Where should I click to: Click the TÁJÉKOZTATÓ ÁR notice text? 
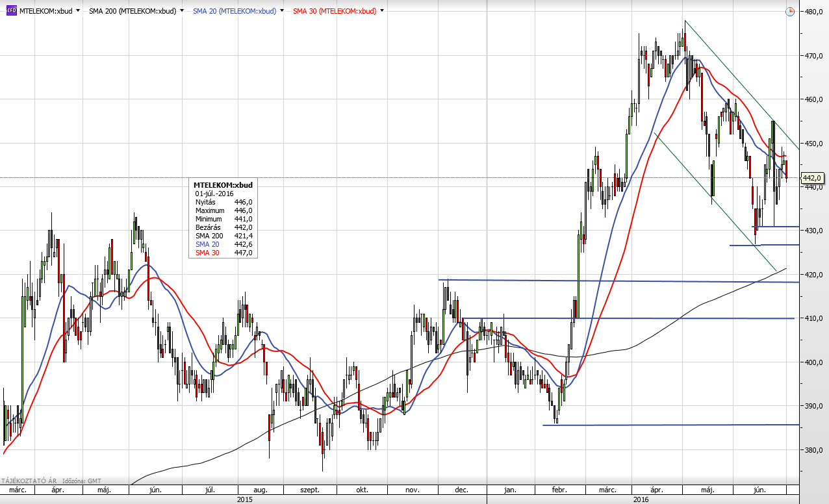29,481
